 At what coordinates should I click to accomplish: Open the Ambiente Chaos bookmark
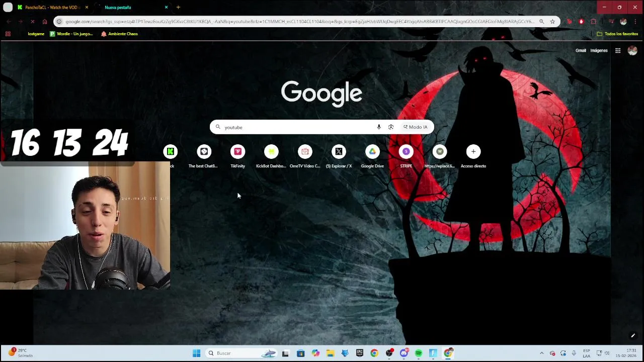tap(119, 34)
